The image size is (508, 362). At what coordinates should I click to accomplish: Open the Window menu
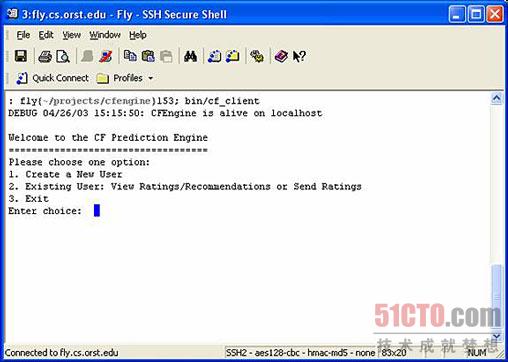tap(105, 35)
